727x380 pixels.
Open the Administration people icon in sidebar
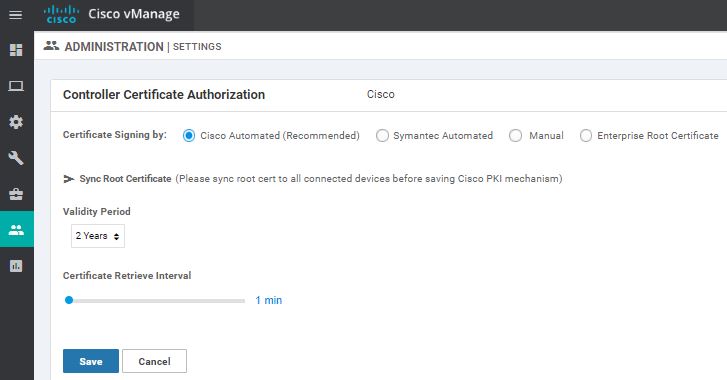17,229
